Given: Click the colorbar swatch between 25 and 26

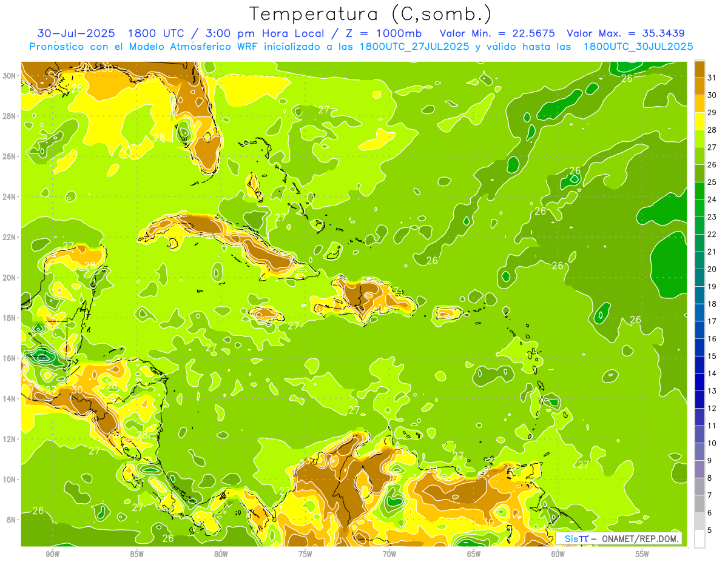Looking at the screenshot, I should (699, 173).
